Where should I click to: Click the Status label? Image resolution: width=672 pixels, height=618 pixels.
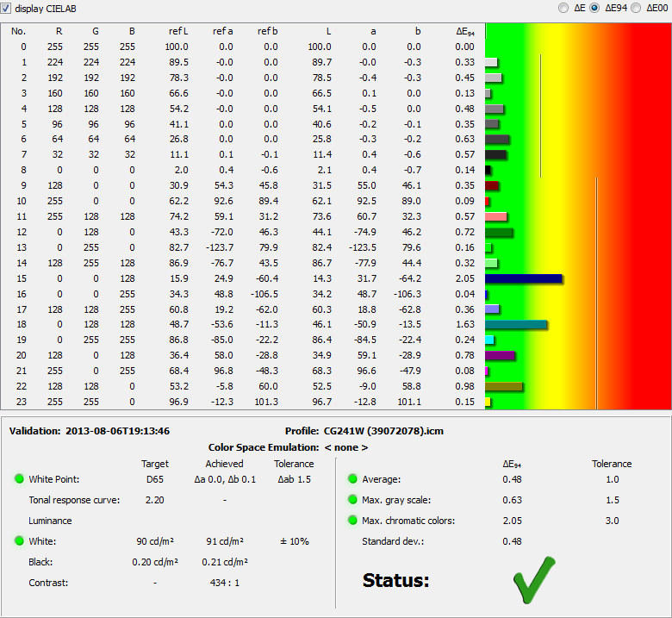point(396,580)
